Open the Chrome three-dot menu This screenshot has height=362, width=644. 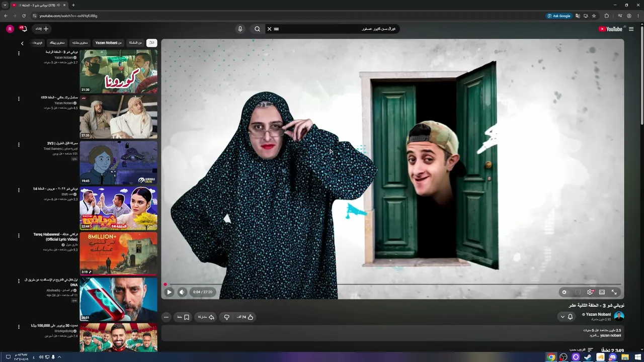tap(638, 16)
